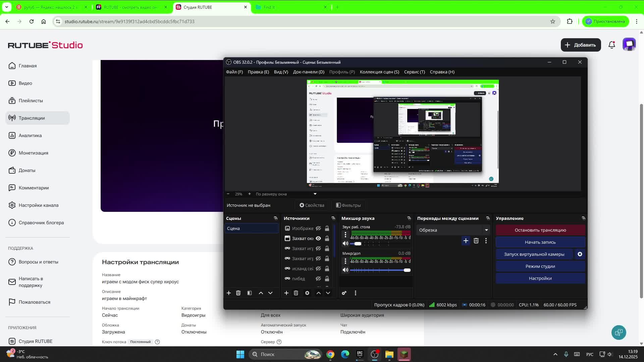Open the 'Сервис (T)' menu
This screenshot has width=644, height=362.
click(414, 72)
